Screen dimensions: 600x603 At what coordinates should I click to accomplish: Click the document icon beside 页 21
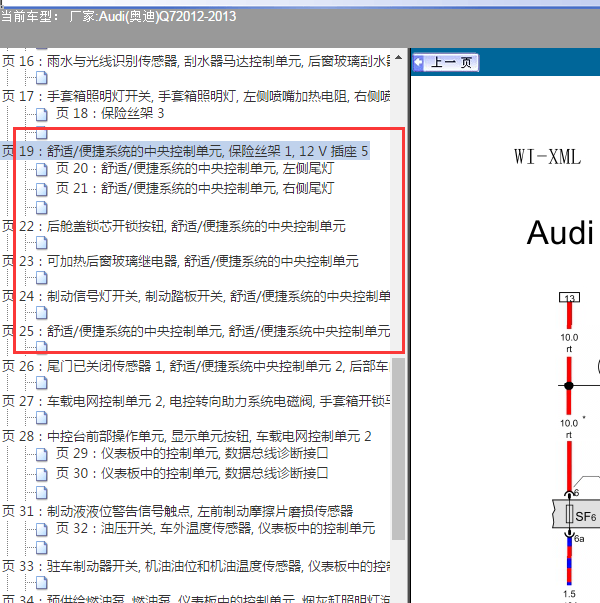[42, 189]
